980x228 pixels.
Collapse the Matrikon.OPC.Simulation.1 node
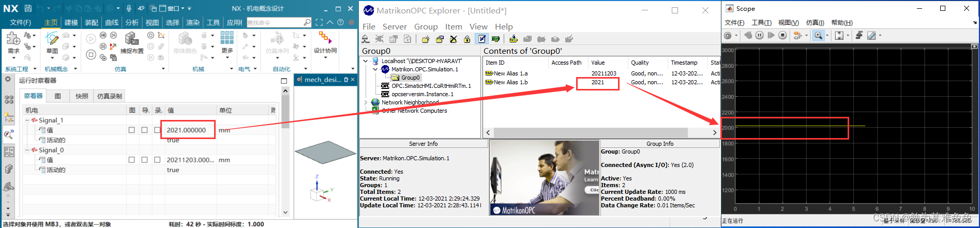(x=375, y=69)
